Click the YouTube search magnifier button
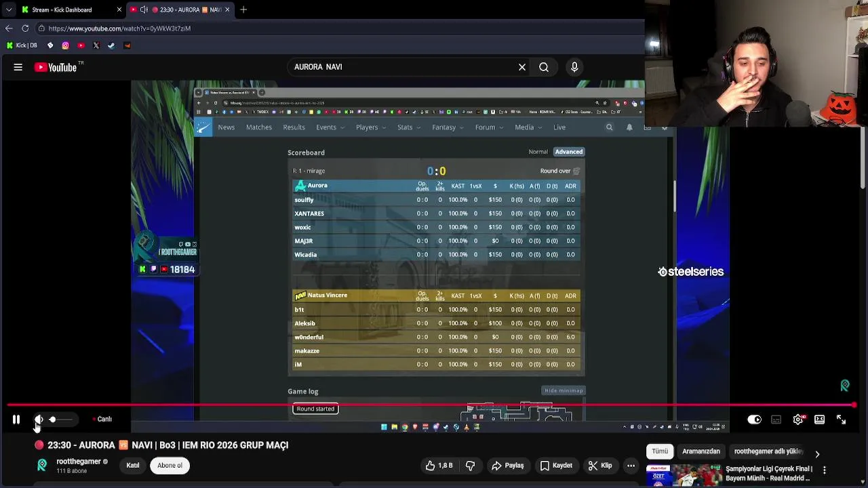 544,67
